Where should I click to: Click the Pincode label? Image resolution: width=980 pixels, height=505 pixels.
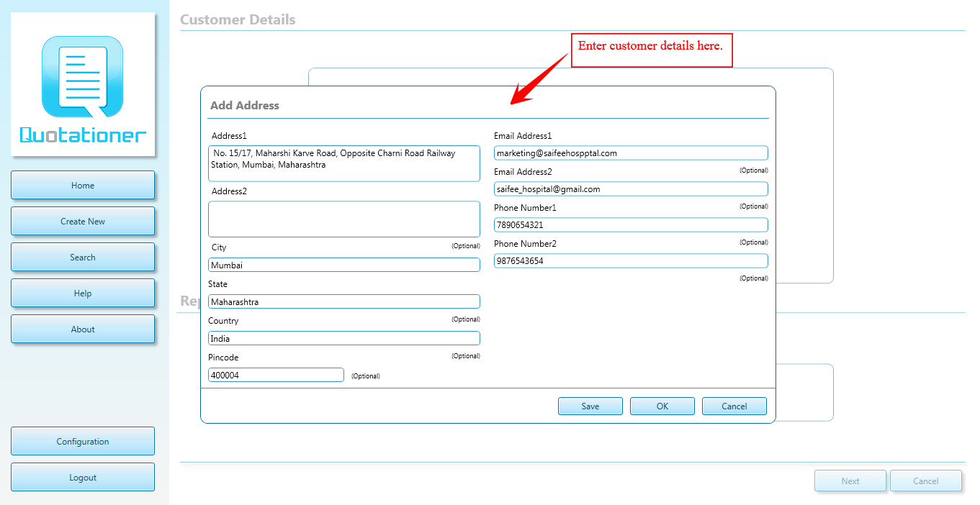(223, 358)
